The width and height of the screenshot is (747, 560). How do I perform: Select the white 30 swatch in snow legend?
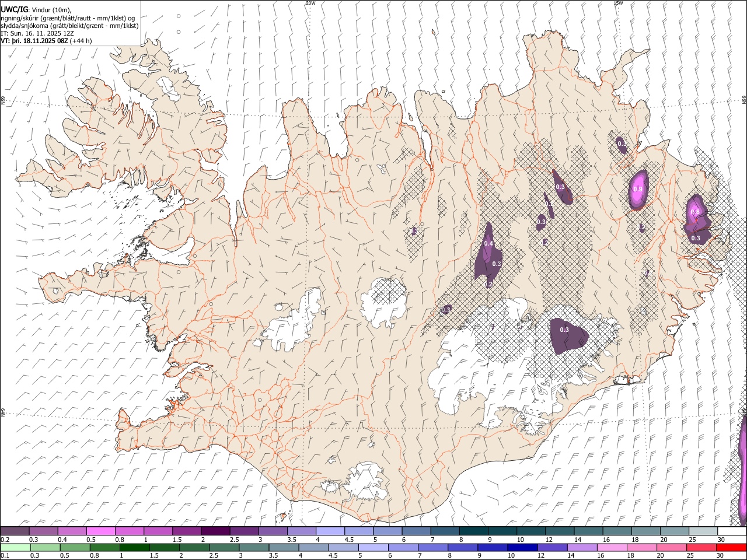(732, 531)
